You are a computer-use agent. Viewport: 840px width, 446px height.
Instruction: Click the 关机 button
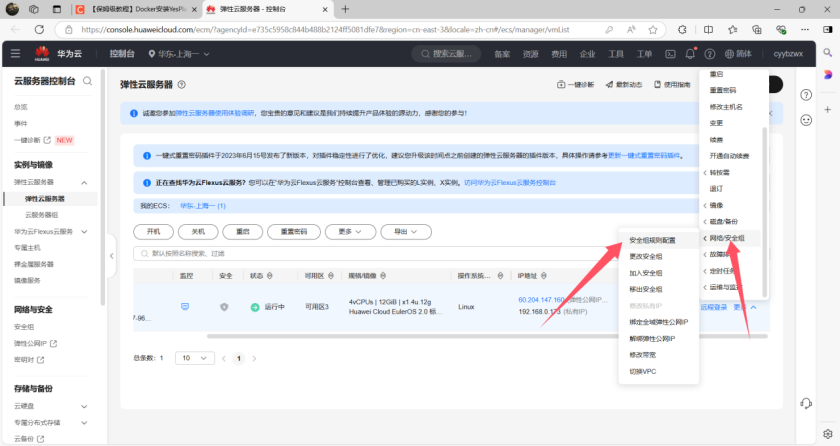click(x=198, y=232)
